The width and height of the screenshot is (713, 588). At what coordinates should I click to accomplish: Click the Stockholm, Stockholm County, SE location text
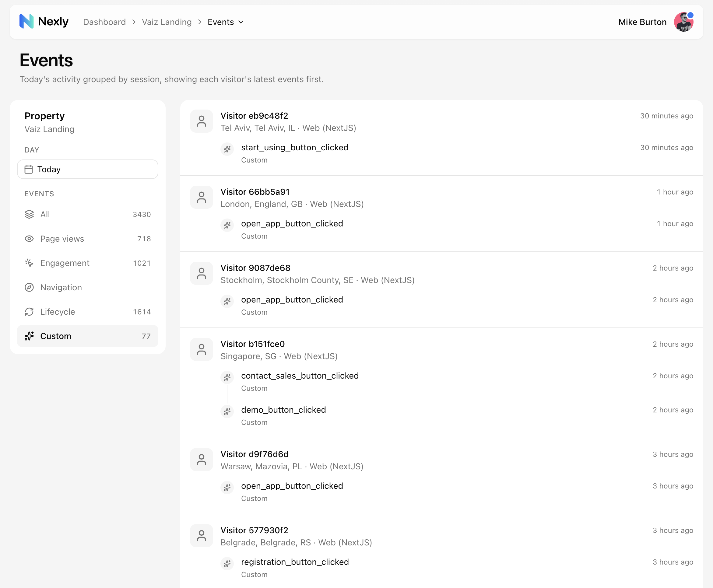(287, 280)
